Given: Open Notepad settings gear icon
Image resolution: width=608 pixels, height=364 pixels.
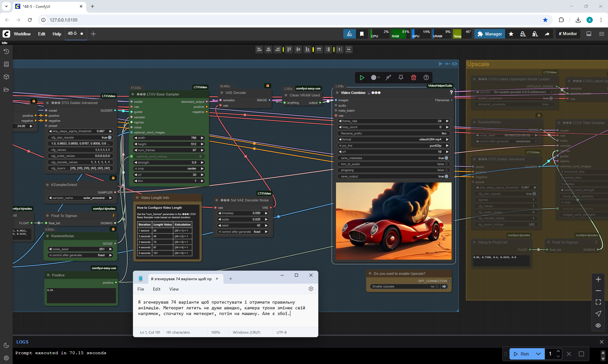Looking at the screenshot, I should click(311, 289).
